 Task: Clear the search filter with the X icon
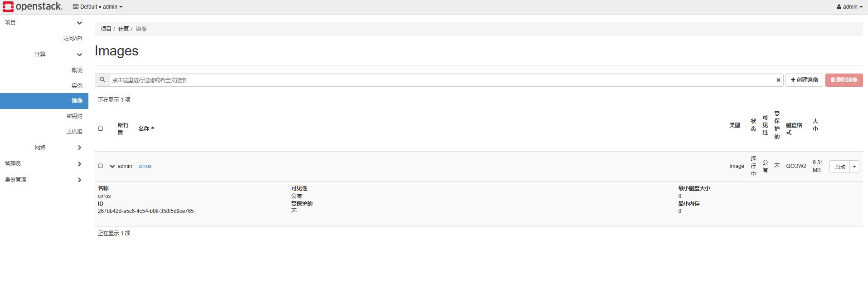778,80
